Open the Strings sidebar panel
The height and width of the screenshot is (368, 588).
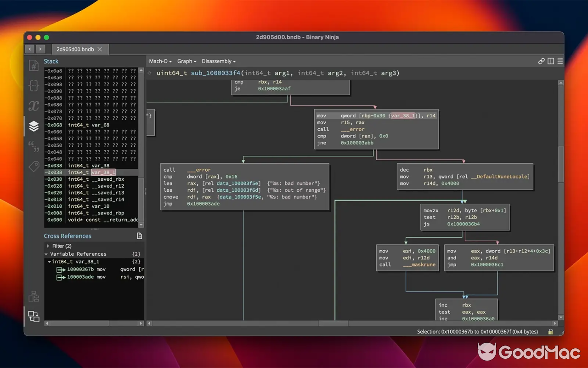[34, 146]
